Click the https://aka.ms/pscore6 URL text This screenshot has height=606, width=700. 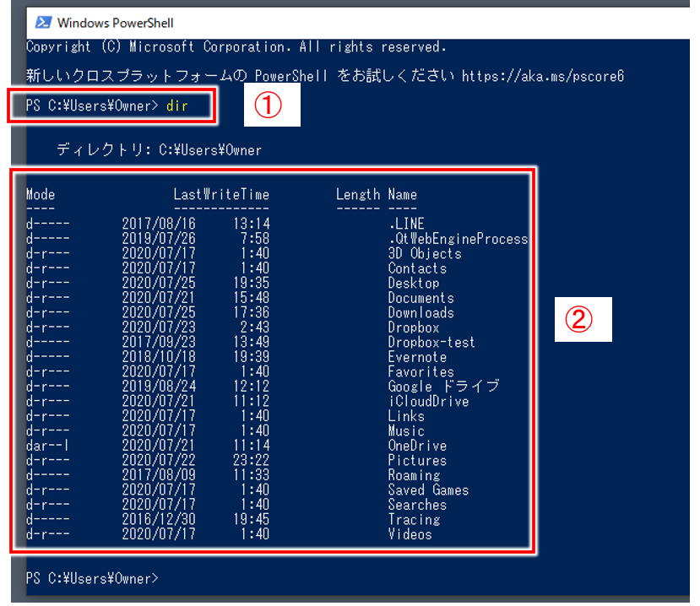543,76
